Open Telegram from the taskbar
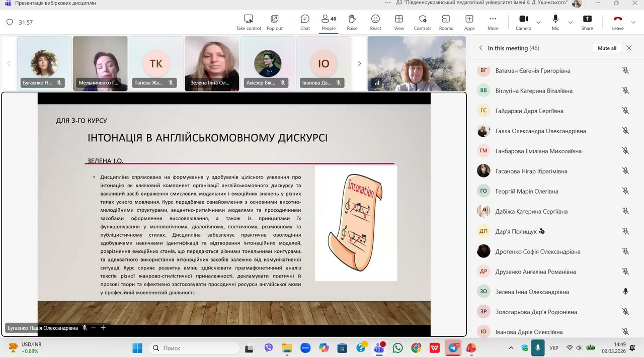This screenshot has height=358, width=644. pyautogui.click(x=453, y=348)
